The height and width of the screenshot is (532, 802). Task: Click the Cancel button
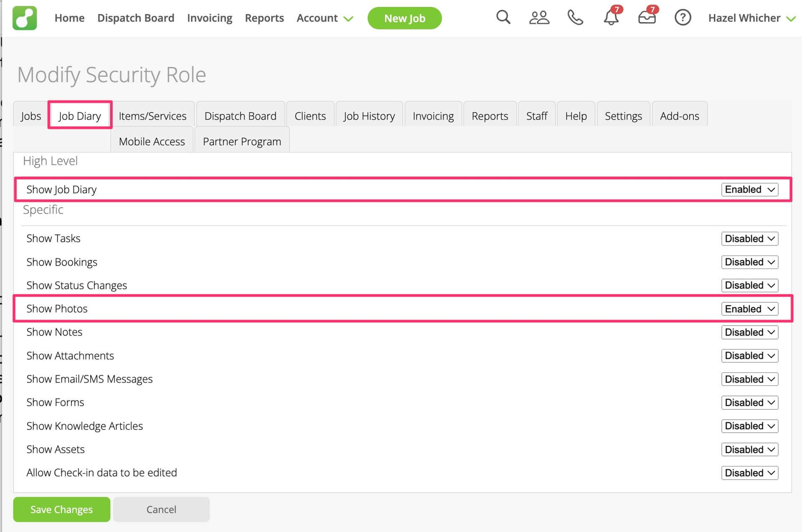161,509
